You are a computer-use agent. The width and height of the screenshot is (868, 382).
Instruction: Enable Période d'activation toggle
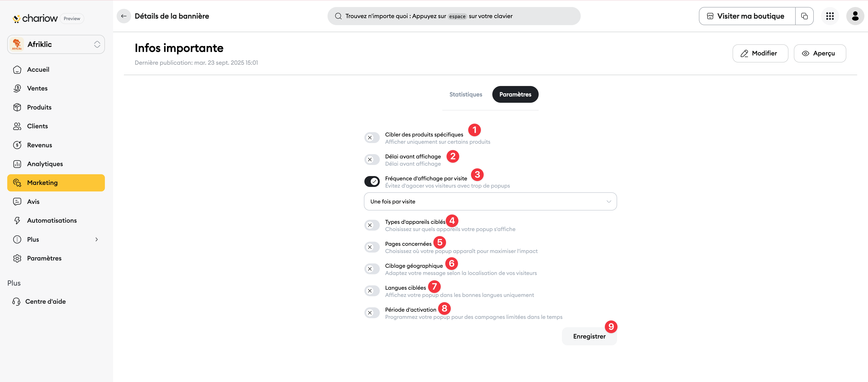[x=372, y=313]
